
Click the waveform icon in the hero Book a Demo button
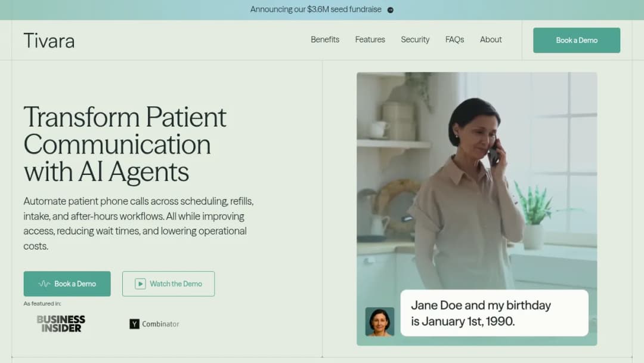(x=44, y=284)
